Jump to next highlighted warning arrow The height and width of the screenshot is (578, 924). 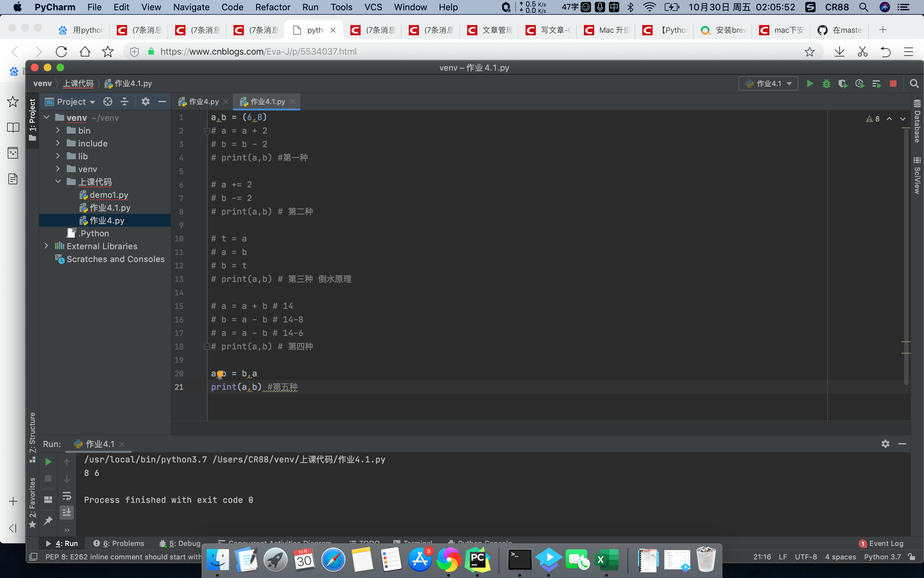coord(903,119)
